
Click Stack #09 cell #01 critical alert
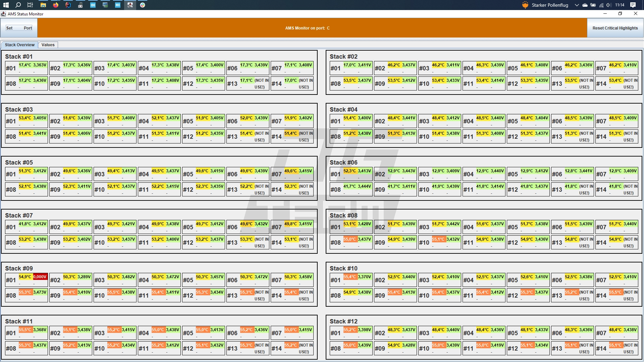(x=39, y=277)
